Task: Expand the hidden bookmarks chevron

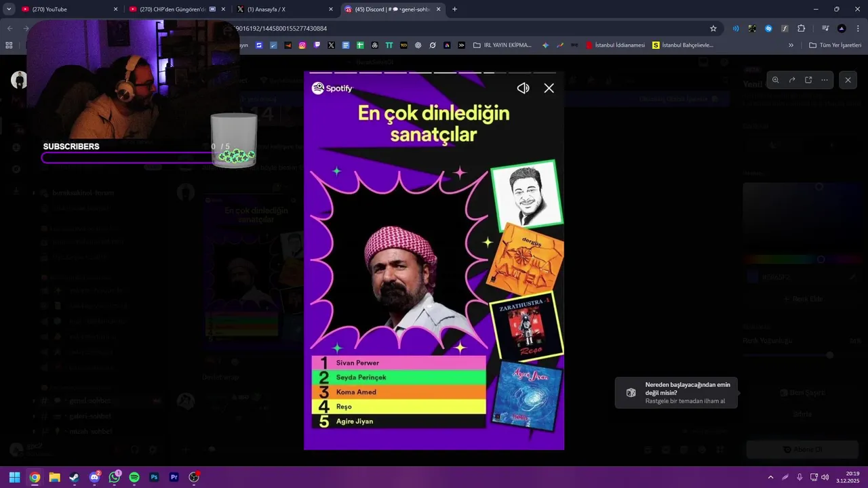Action: tap(791, 45)
